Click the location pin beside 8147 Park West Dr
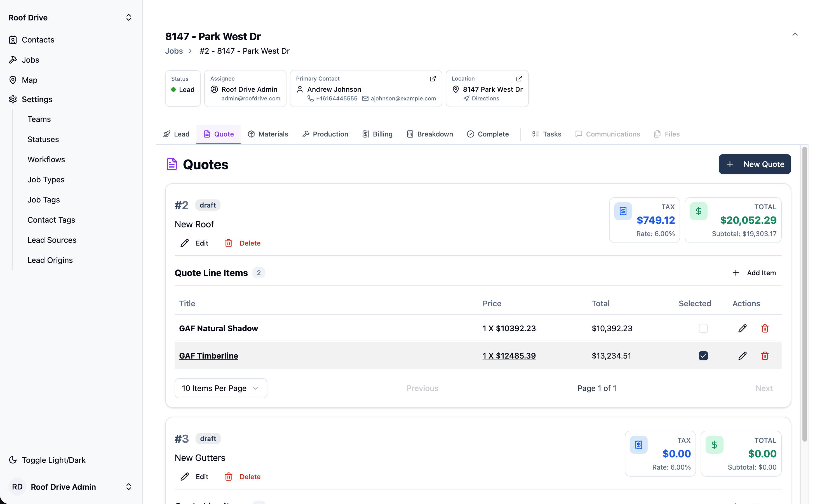 click(x=455, y=90)
